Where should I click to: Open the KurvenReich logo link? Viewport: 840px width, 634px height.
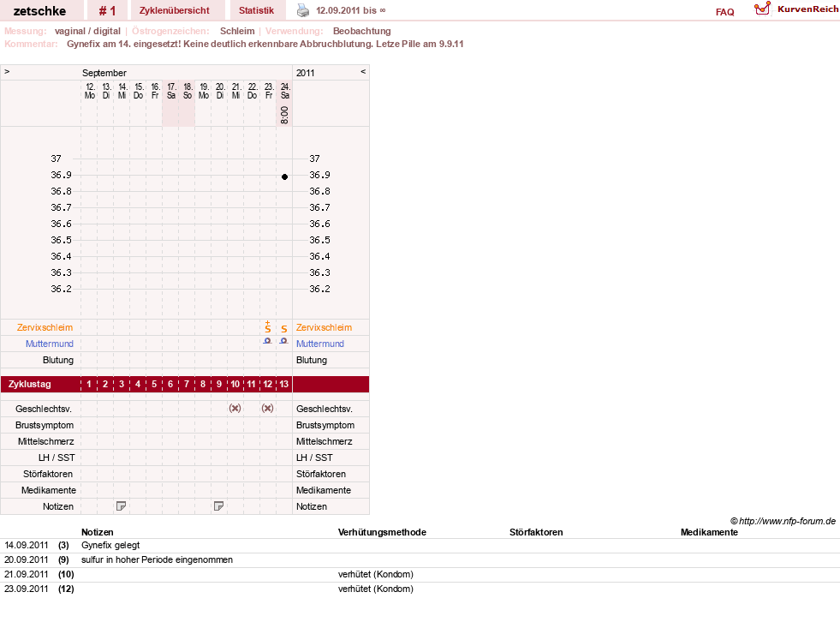796,9
